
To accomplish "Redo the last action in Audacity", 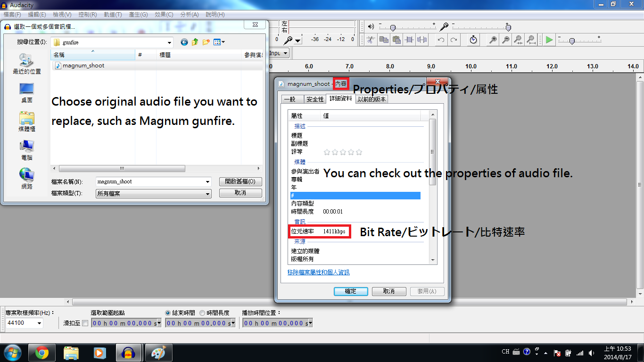I will click(454, 40).
